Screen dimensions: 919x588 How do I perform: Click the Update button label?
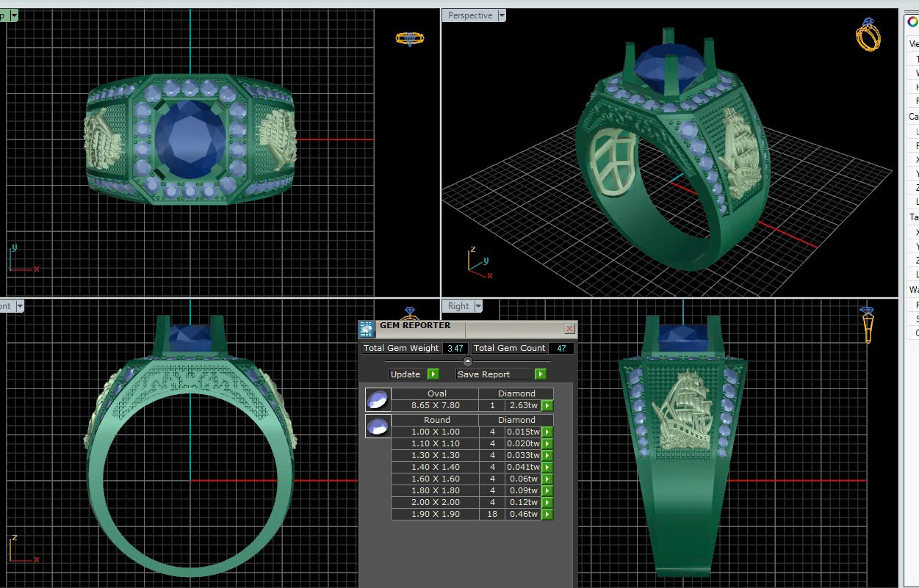(x=406, y=374)
